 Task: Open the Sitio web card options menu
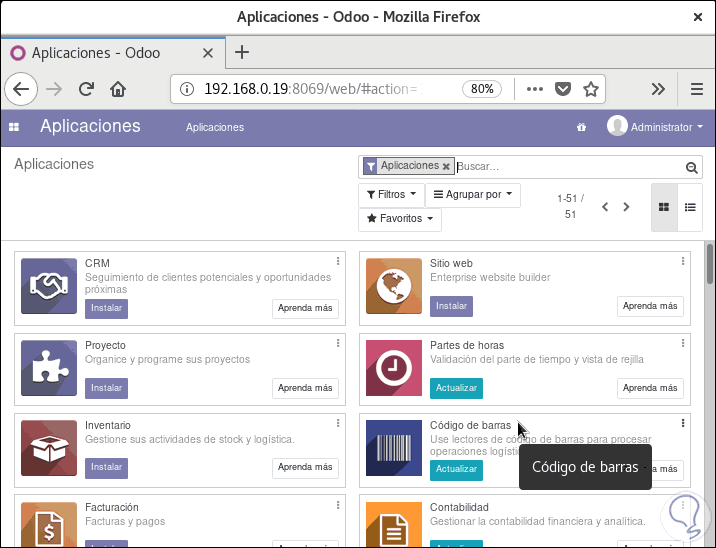[x=683, y=261]
